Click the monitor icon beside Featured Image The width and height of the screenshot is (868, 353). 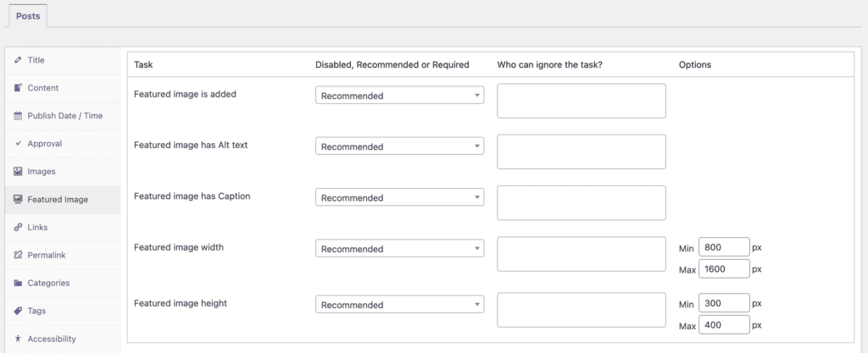pos(18,200)
